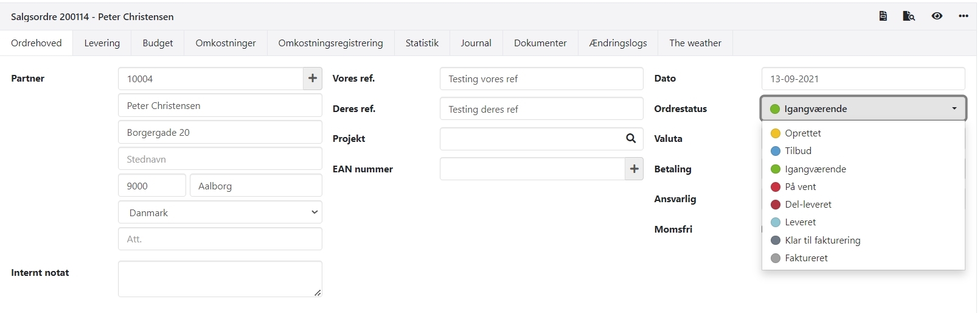This screenshot has width=980, height=313.
Task: Click the plus button beside EAN nummer
Action: point(634,169)
